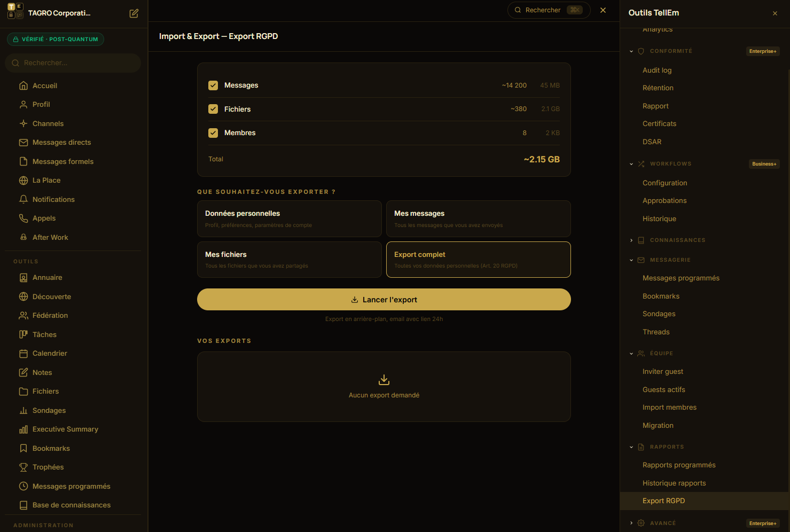This screenshot has width=790, height=532.
Task: Uncheck the Fichiers checkbox
Action: pyautogui.click(x=213, y=109)
